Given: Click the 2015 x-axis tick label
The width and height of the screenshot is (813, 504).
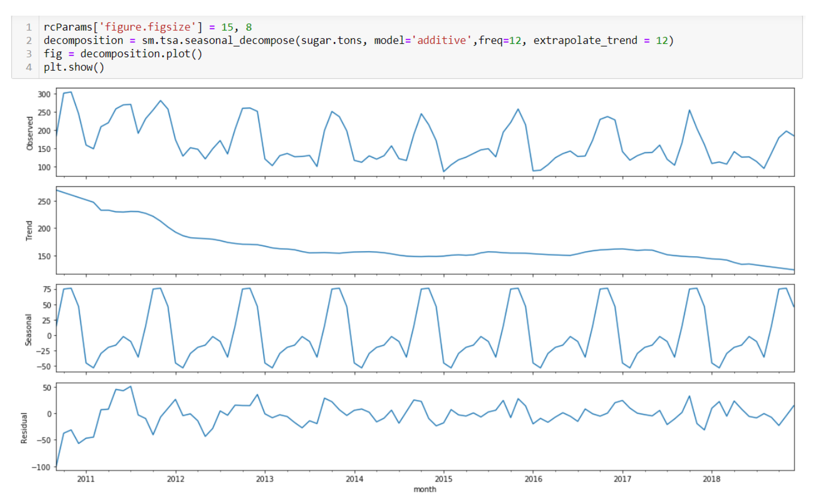Looking at the screenshot, I should coord(443,479).
